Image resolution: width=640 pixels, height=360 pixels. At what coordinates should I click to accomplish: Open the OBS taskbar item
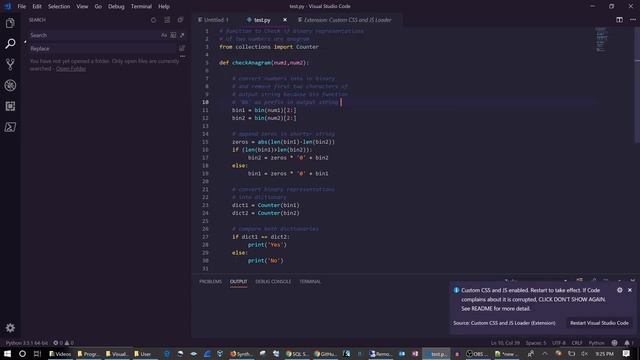[476, 354]
